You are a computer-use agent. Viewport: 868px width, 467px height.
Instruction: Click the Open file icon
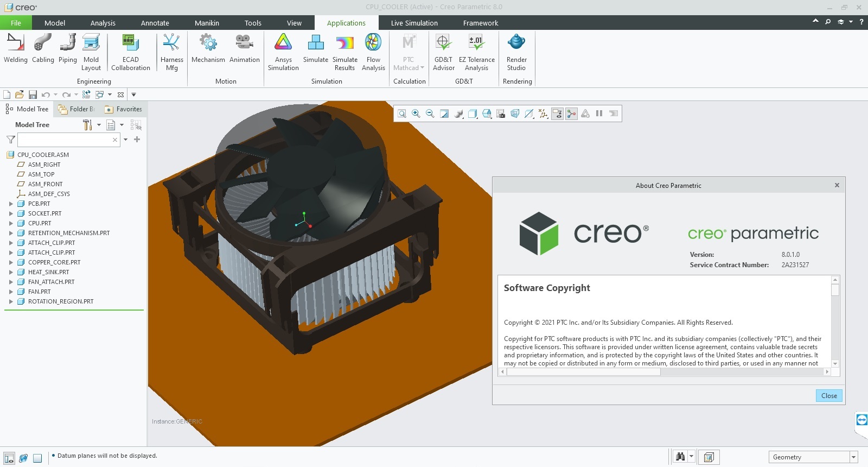[20, 94]
